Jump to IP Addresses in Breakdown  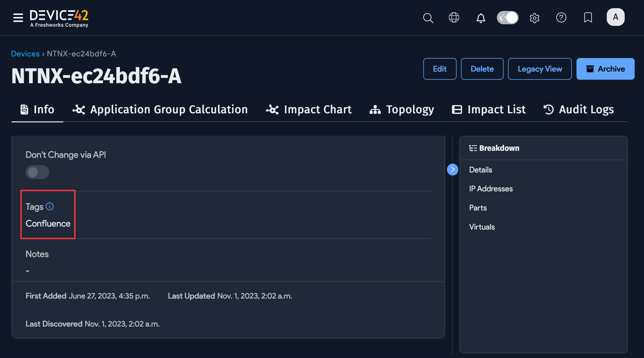pyautogui.click(x=491, y=189)
